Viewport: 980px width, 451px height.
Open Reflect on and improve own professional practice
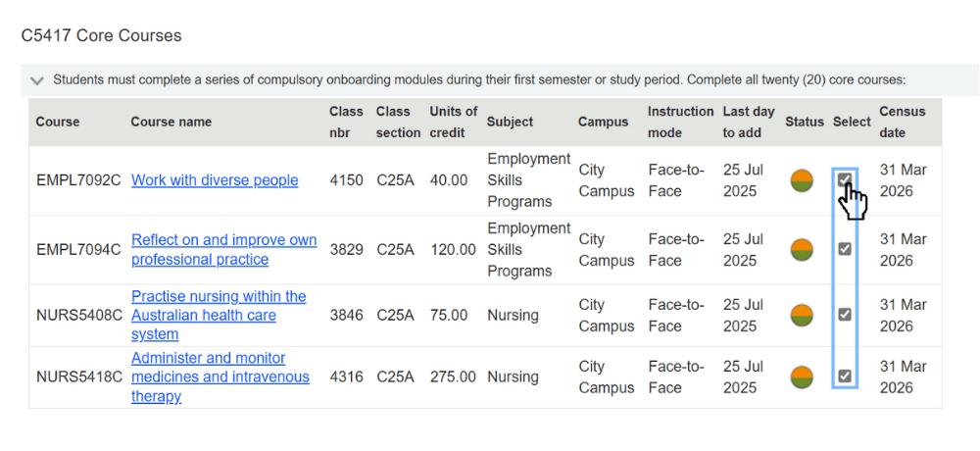(223, 250)
